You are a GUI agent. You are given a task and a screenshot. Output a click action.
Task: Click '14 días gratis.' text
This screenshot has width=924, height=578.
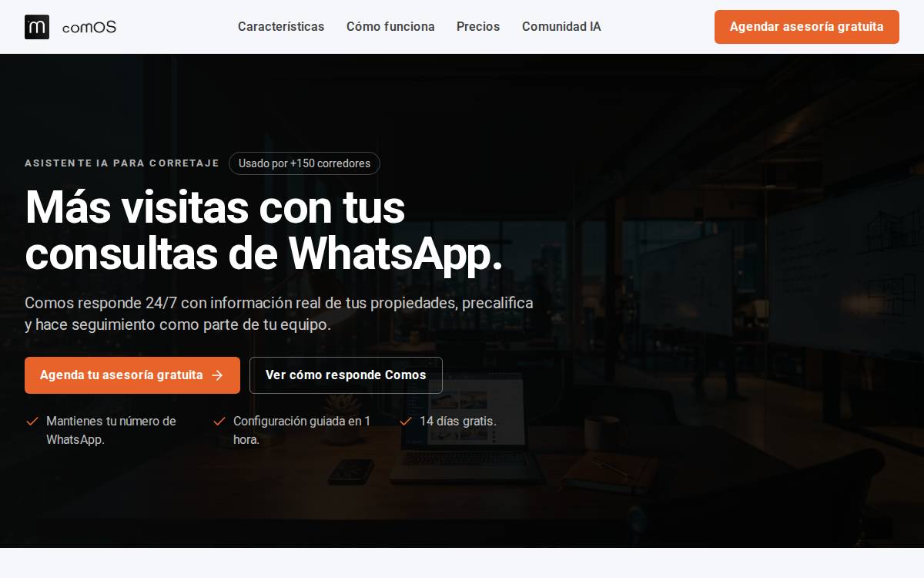458,422
